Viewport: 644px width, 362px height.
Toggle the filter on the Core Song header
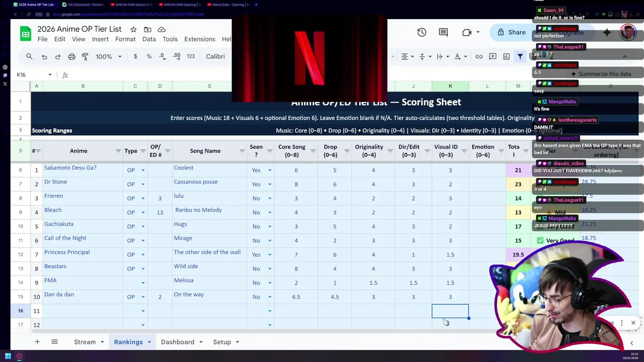point(313,151)
